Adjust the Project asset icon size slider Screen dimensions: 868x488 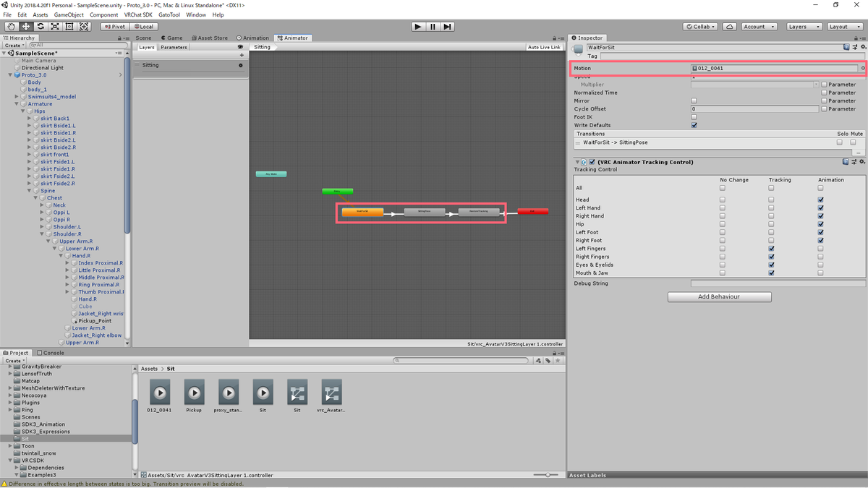(547, 475)
